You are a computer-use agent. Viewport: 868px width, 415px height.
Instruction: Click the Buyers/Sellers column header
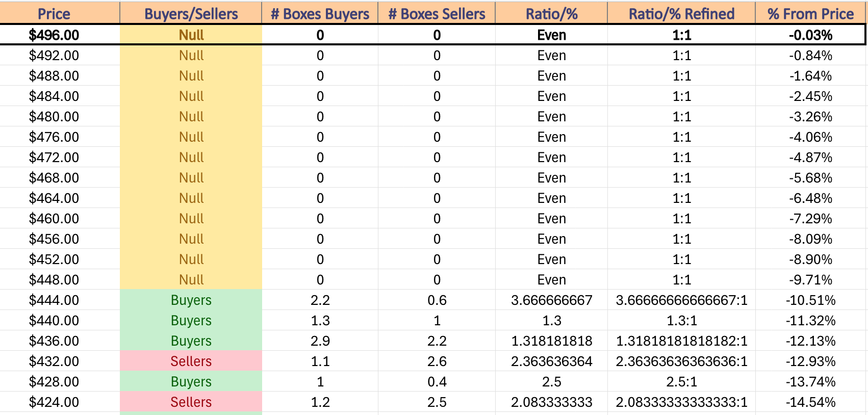click(x=191, y=14)
